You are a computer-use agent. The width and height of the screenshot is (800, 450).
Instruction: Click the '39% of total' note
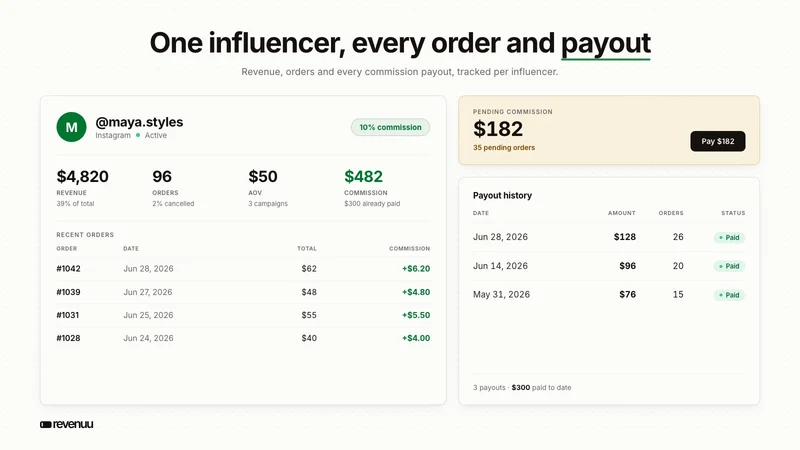point(75,204)
